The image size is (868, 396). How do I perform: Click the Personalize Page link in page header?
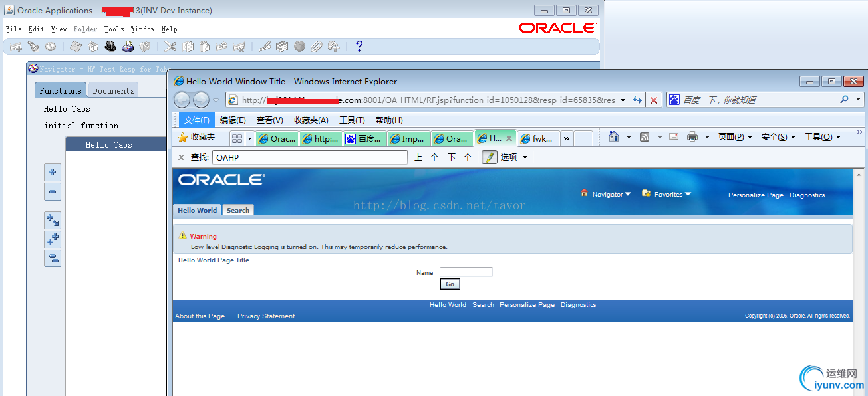click(756, 195)
